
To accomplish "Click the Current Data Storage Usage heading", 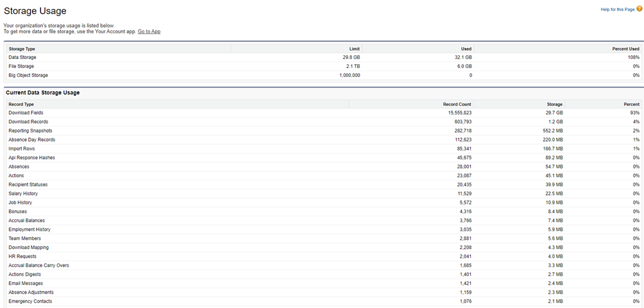I will [43, 93].
